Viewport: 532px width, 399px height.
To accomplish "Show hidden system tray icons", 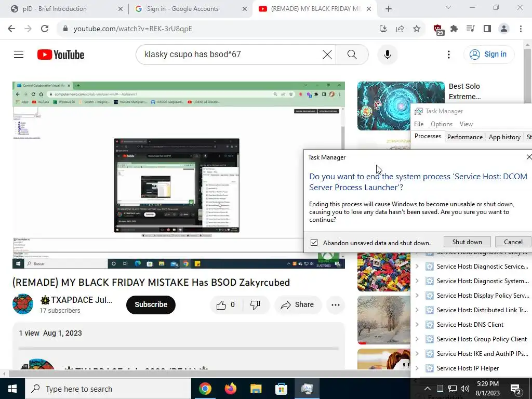I will tap(428, 389).
